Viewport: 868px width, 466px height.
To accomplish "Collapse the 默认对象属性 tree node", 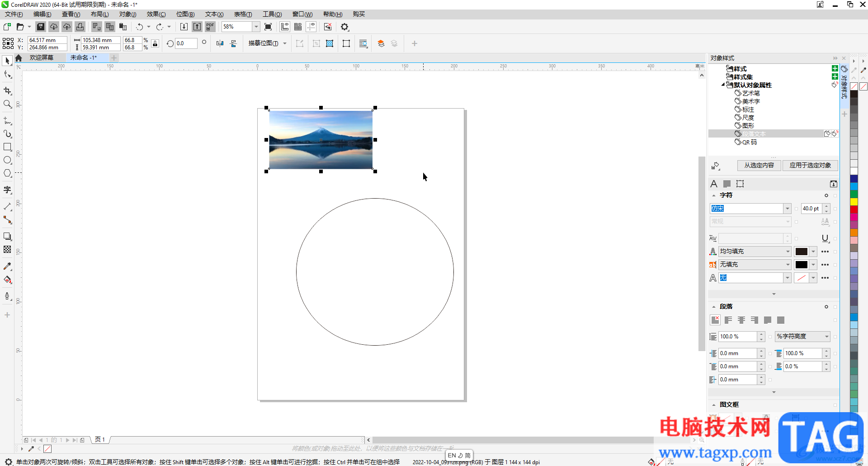I will point(723,85).
